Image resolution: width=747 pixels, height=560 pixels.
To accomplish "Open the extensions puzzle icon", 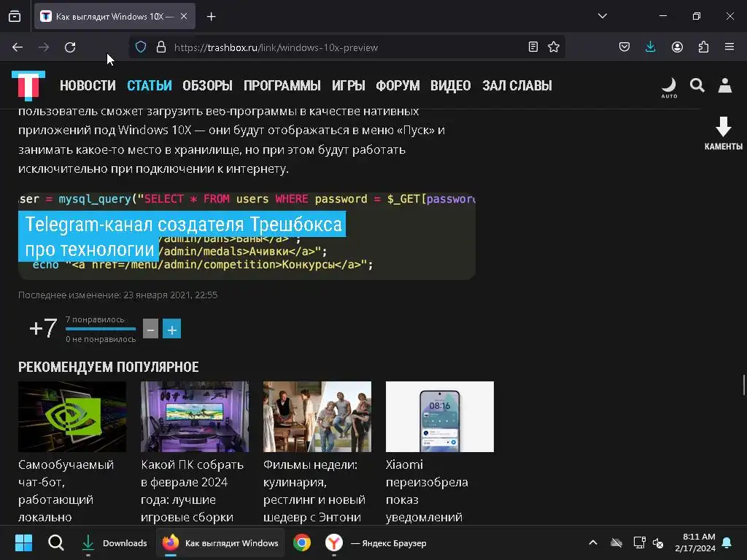I will [703, 47].
